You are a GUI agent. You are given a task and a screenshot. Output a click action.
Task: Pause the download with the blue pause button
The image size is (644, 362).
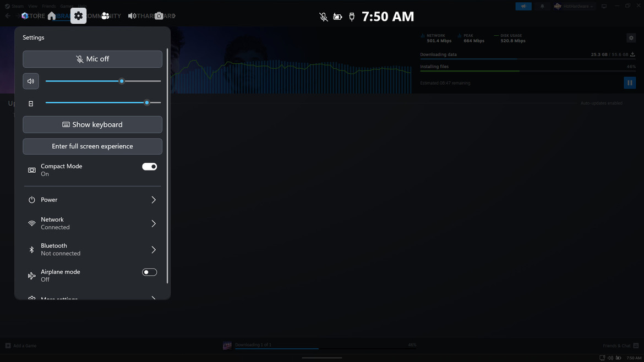coord(630,83)
